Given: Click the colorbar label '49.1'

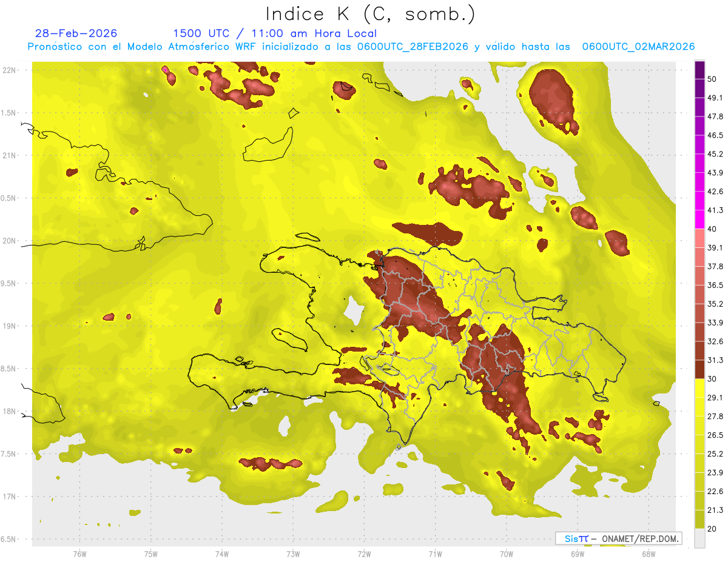Looking at the screenshot, I should tap(715, 98).
